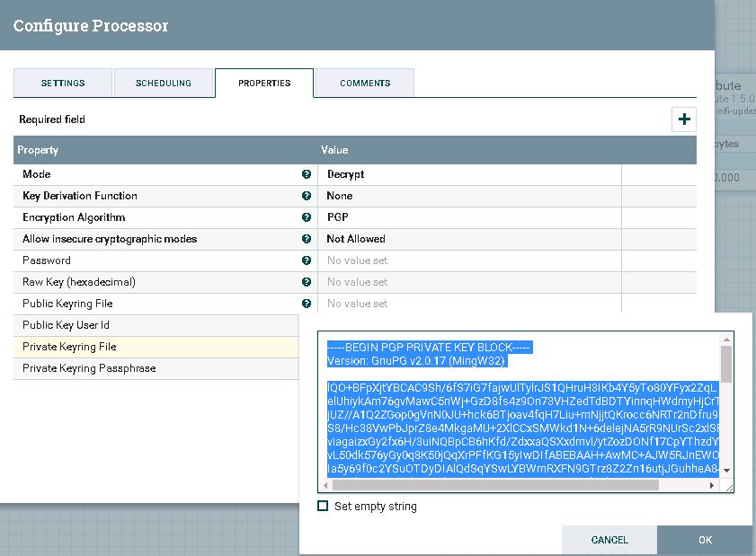Open help icon for Password property
Viewport: 756px width, 556px height.
(x=307, y=260)
